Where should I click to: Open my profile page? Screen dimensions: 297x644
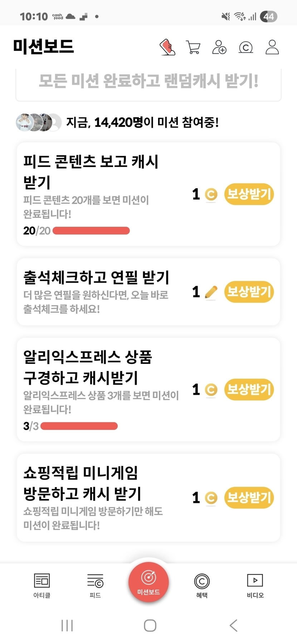coord(272,47)
